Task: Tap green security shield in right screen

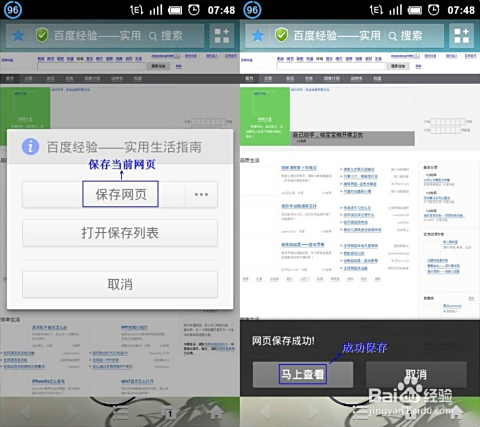Action: coord(281,35)
